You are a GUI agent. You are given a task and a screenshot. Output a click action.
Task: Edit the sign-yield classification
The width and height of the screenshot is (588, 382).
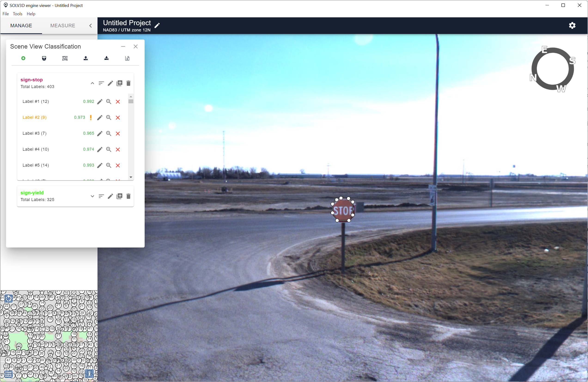tap(110, 196)
